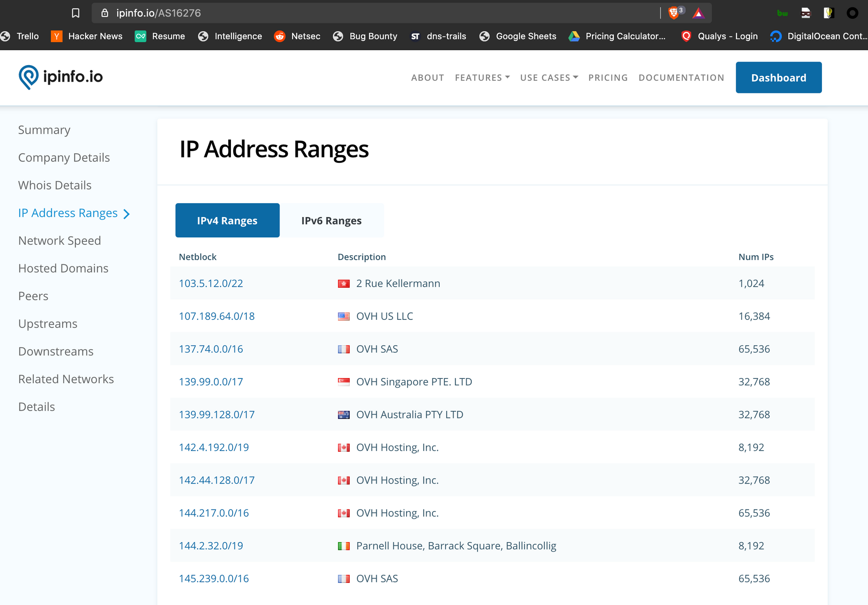Click the bookmark icon beside the address bar
This screenshot has width=868, height=605.
[x=76, y=13]
